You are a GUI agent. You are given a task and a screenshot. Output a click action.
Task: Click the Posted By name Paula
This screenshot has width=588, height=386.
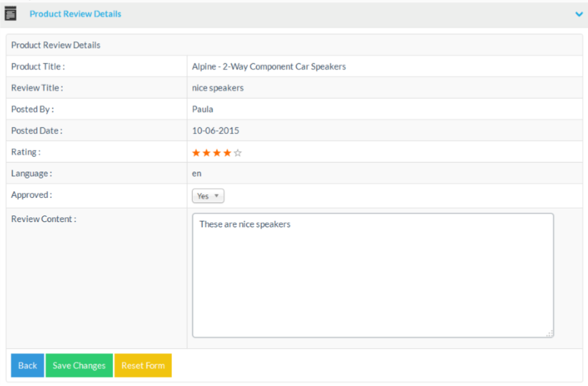pos(203,110)
